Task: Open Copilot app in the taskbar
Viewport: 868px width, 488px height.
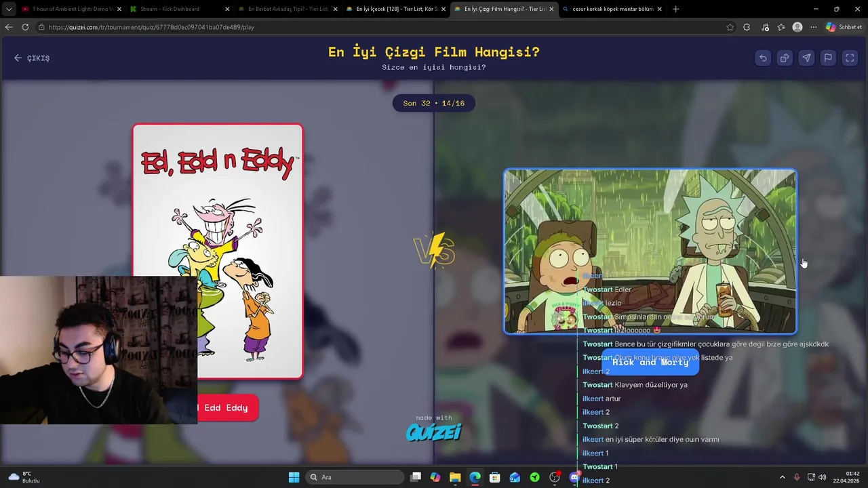Action: 435,477
